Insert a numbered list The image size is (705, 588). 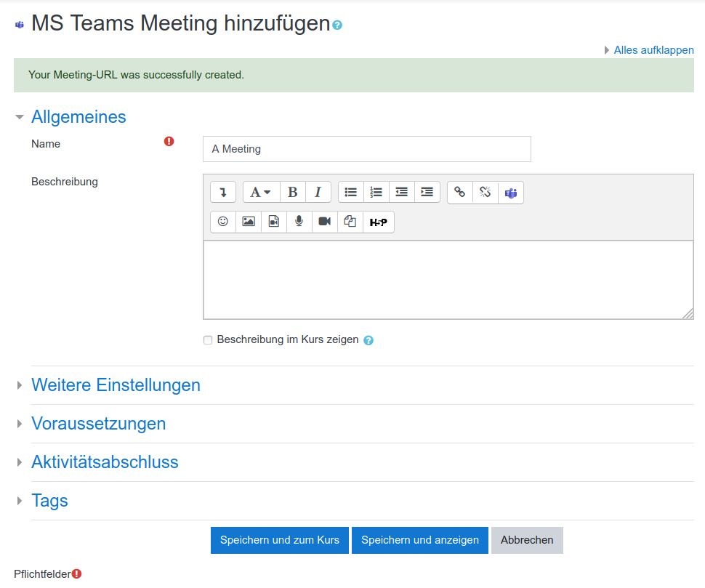click(x=376, y=192)
